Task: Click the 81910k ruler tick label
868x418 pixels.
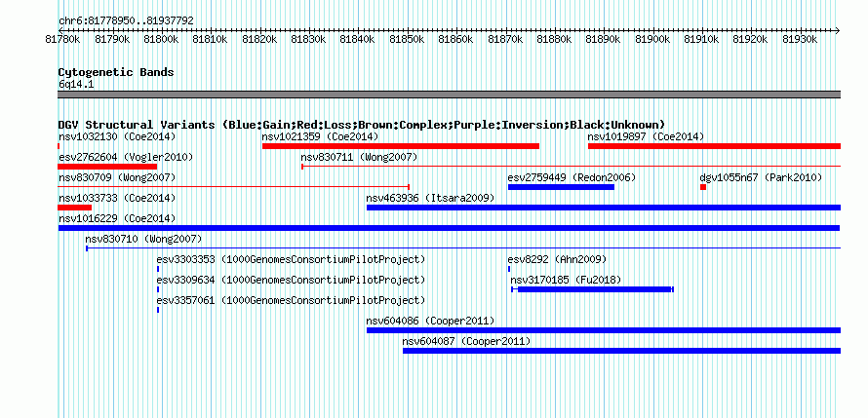Action: point(702,39)
